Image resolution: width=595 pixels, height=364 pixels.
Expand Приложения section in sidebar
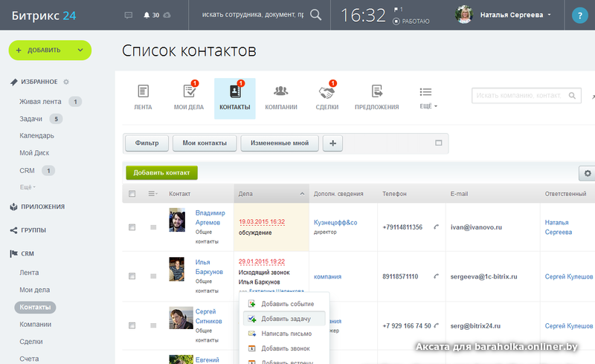click(x=37, y=207)
